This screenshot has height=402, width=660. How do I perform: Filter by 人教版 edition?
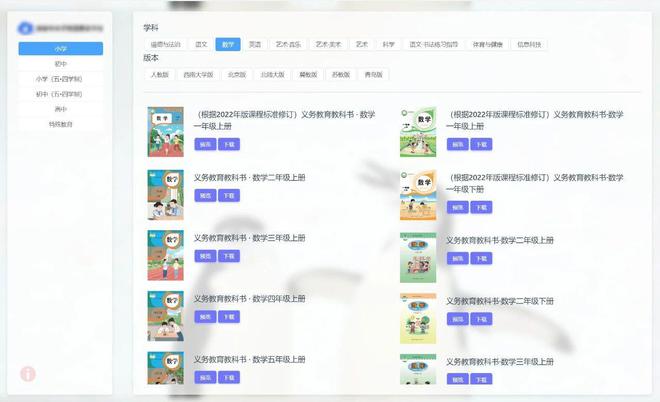160,75
